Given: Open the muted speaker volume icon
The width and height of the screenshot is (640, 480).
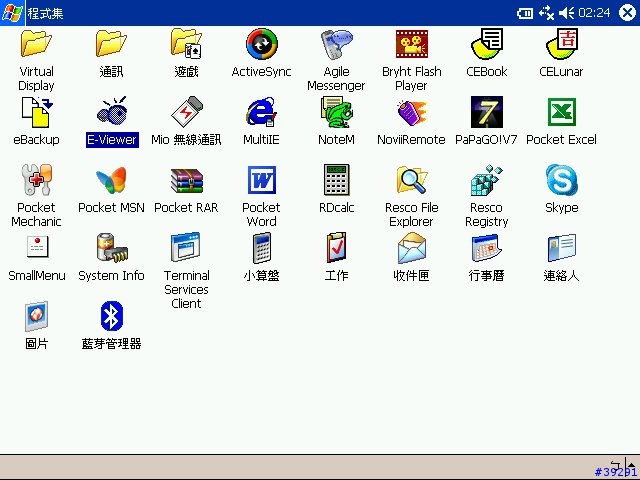Looking at the screenshot, I should pyautogui.click(x=567, y=13).
